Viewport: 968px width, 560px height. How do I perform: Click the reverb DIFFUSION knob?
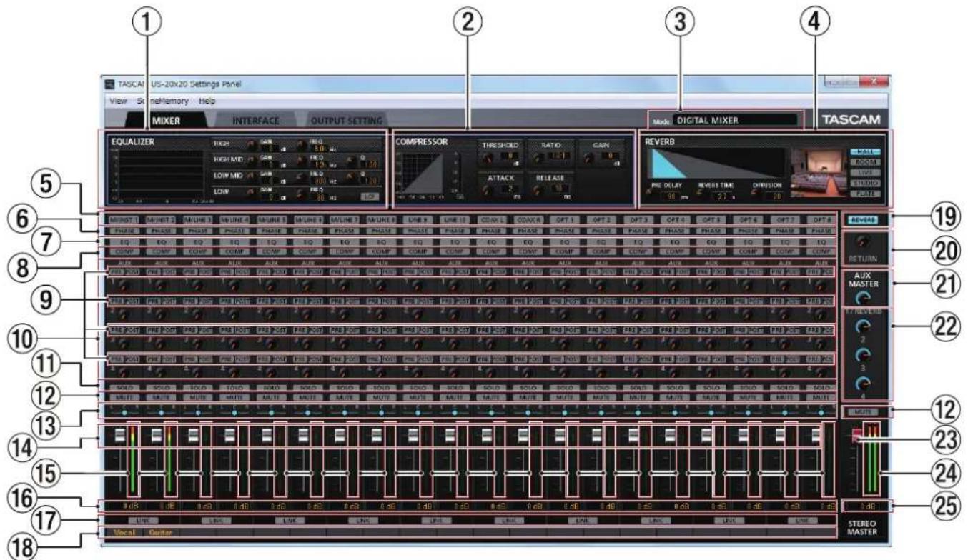[x=754, y=191]
